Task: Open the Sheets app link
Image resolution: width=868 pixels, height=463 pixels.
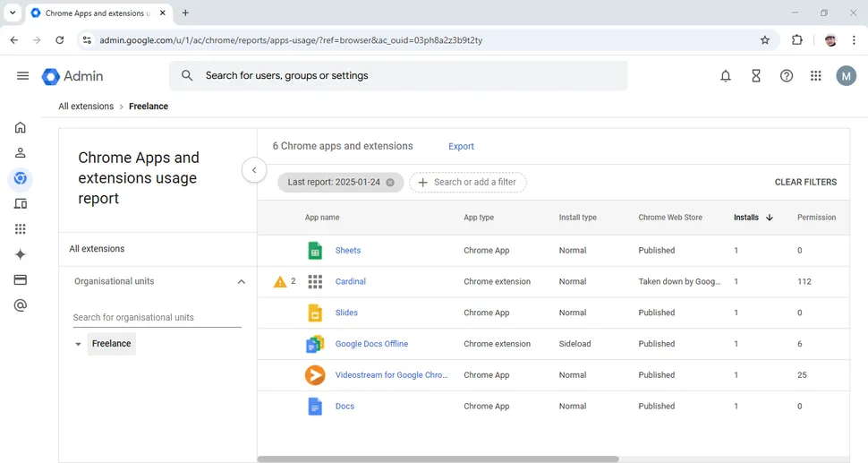Action: pos(347,251)
